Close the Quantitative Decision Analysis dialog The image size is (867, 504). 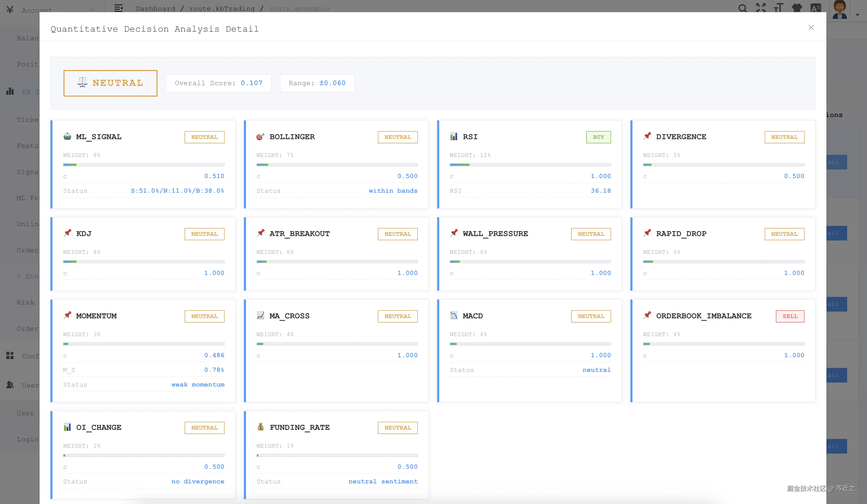tap(811, 27)
